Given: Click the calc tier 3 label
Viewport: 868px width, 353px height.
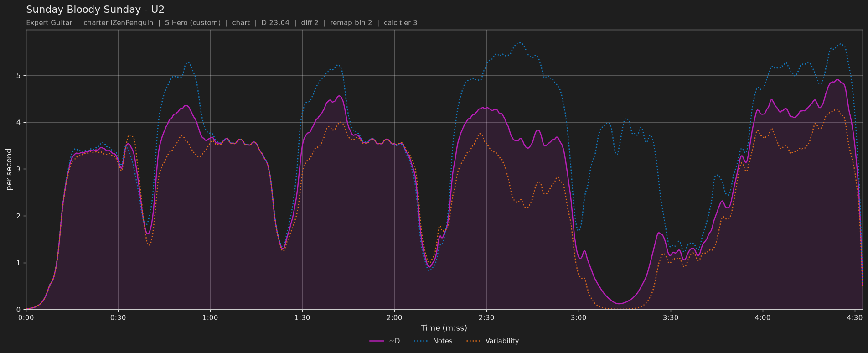Looking at the screenshot, I should pos(401,23).
